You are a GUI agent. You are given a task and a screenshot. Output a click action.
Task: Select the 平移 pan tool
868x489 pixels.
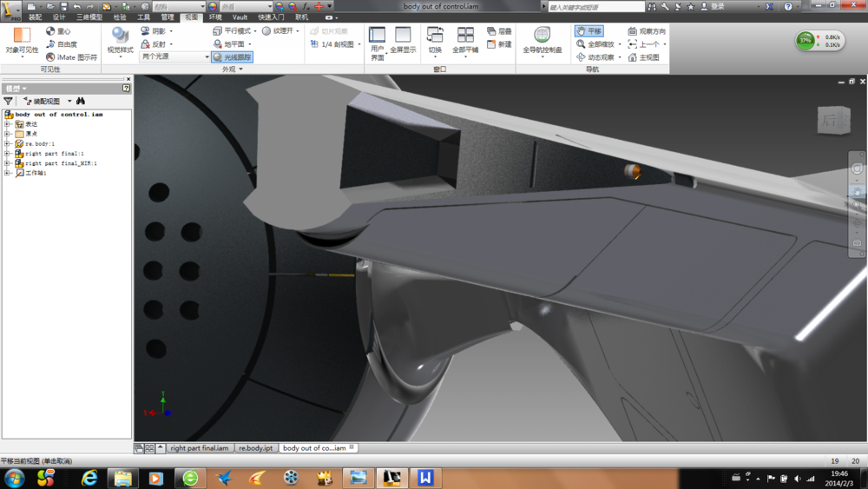coord(589,31)
